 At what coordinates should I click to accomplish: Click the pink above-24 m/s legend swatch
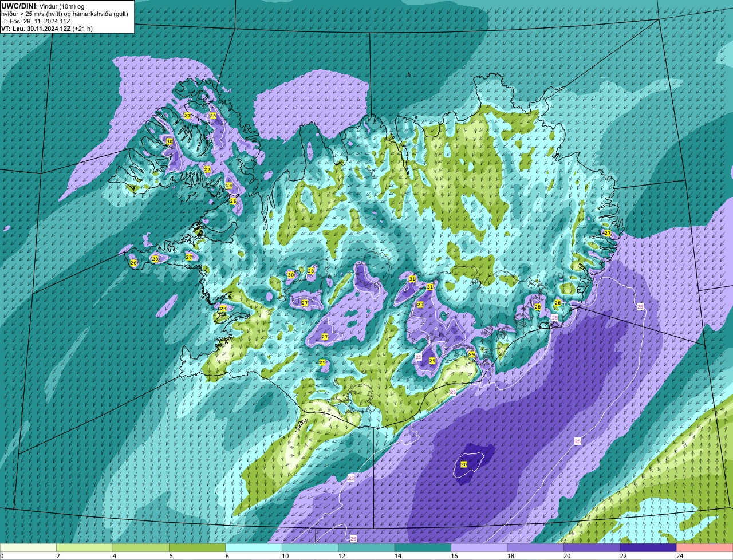click(x=705, y=547)
